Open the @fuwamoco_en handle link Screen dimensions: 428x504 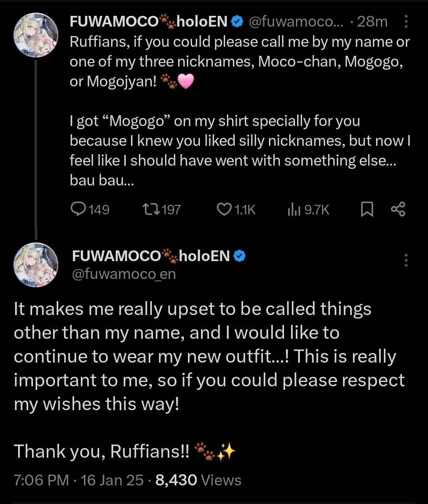pos(124,274)
